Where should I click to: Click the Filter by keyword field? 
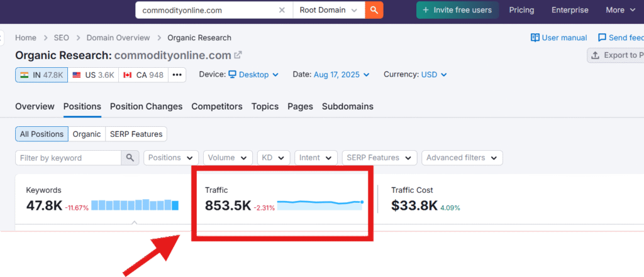(x=68, y=158)
